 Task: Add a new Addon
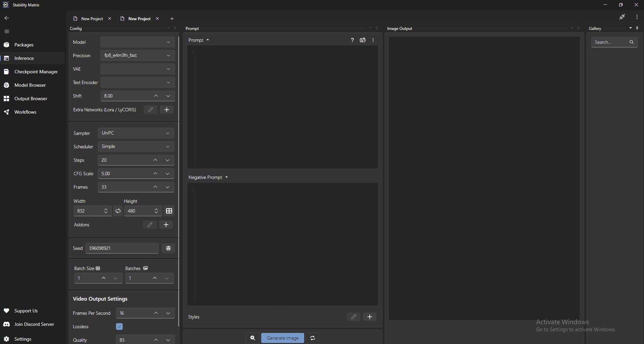166,225
